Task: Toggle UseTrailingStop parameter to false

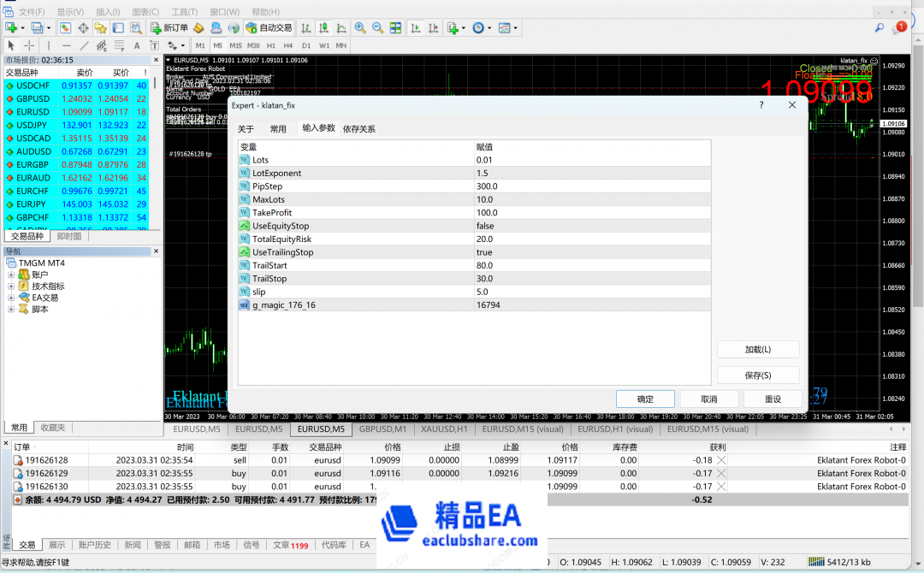Action: pos(486,252)
